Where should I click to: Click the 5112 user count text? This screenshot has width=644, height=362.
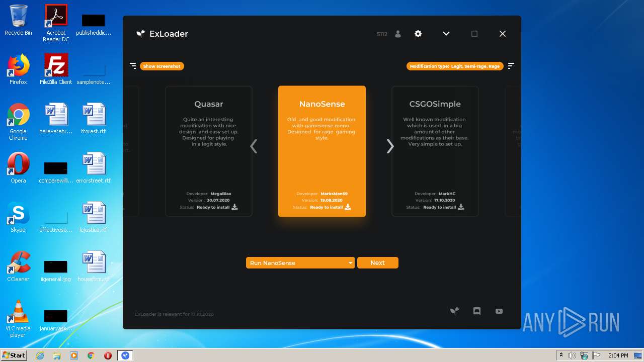(x=382, y=34)
